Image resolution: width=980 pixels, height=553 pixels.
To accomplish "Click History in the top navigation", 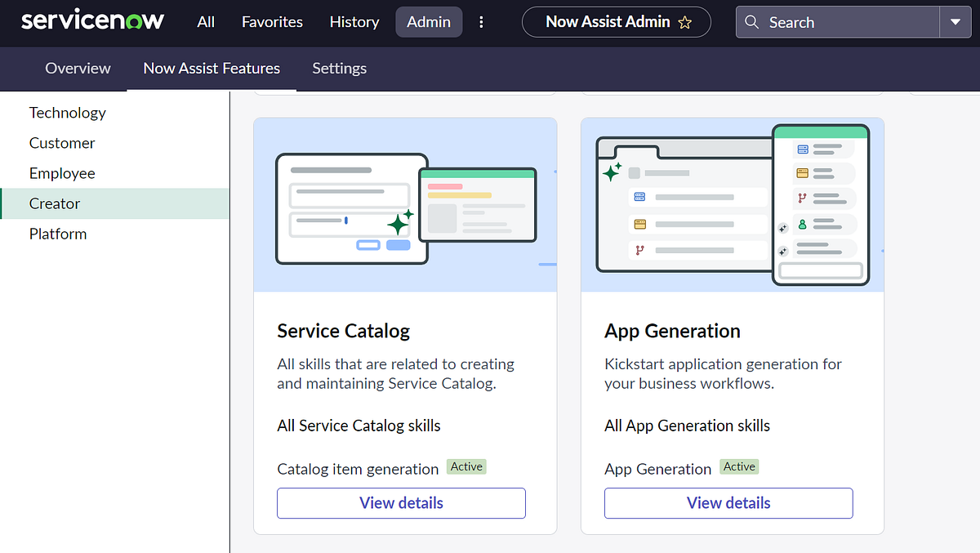I will pos(354,22).
